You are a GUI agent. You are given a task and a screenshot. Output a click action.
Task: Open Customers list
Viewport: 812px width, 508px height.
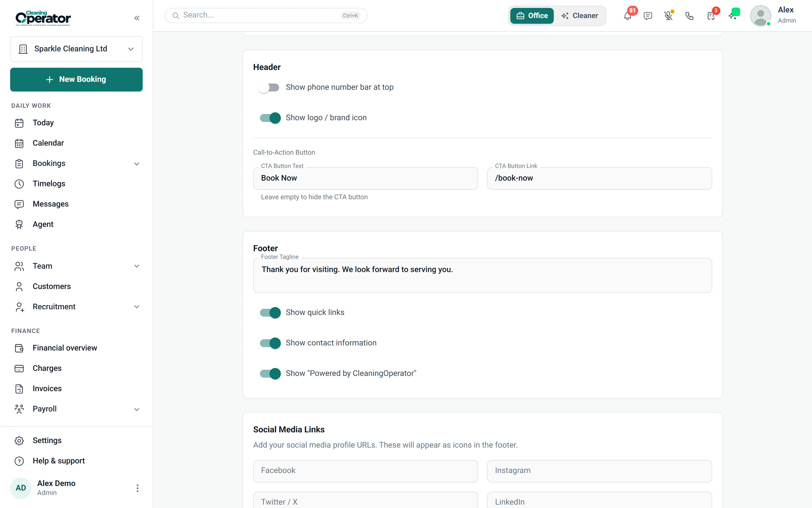[76, 286]
